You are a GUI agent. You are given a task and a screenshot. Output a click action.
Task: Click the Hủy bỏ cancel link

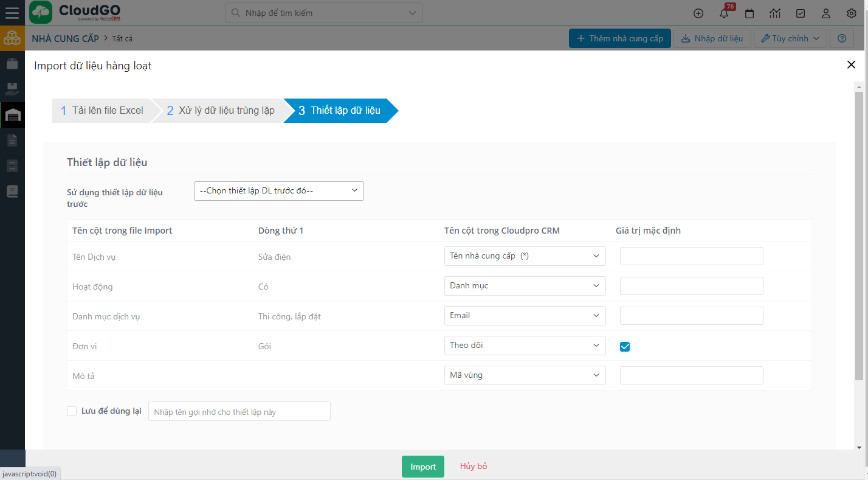click(x=474, y=467)
